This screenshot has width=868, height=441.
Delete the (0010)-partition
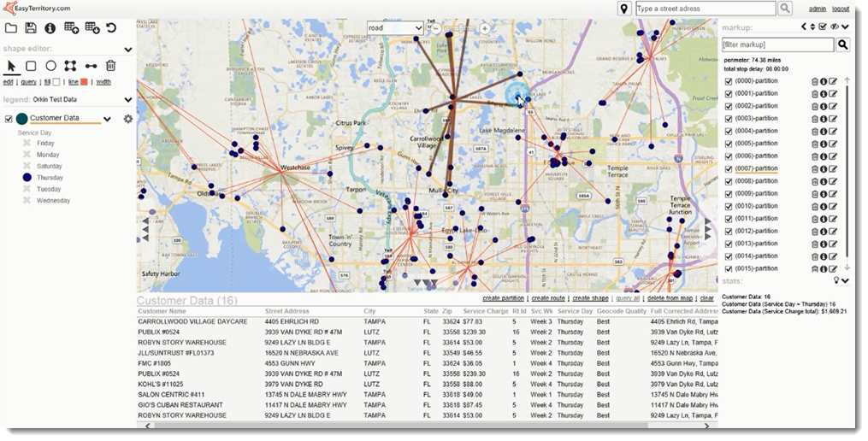click(815, 206)
